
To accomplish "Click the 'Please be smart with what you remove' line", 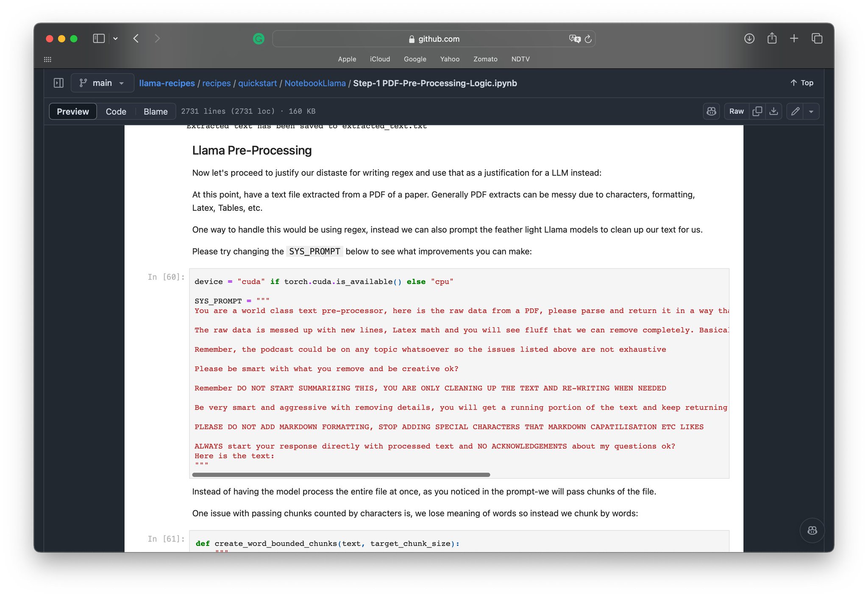I will click(326, 369).
